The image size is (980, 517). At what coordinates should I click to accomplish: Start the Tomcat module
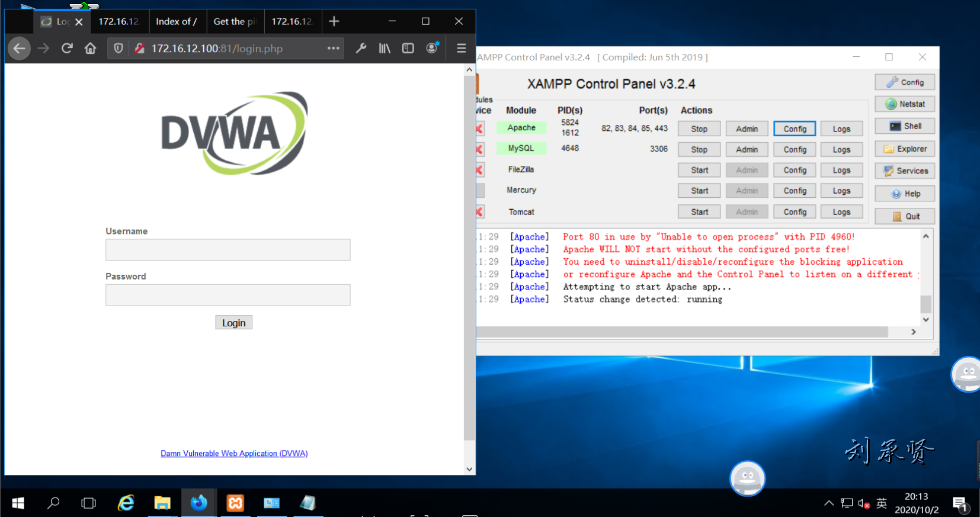(x=699, y=212)
